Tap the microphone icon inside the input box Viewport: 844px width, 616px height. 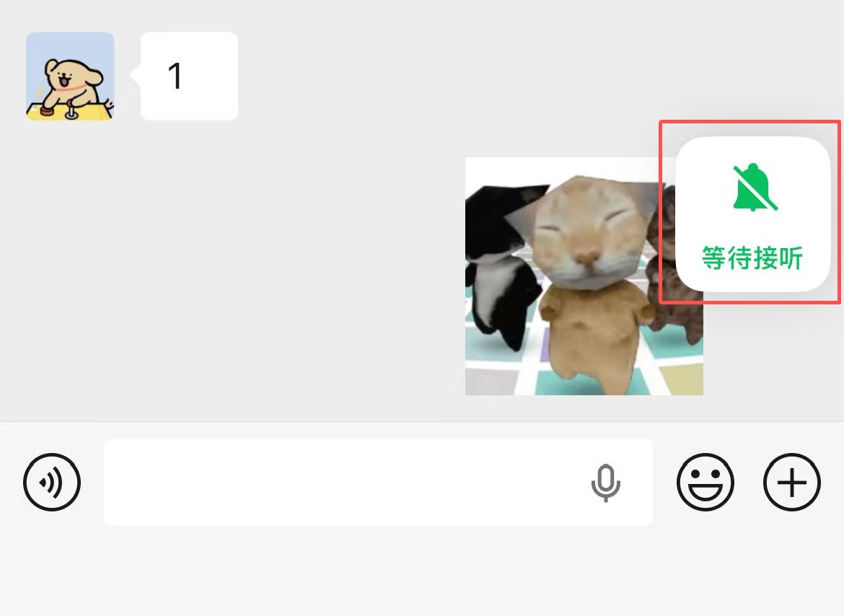605,483
